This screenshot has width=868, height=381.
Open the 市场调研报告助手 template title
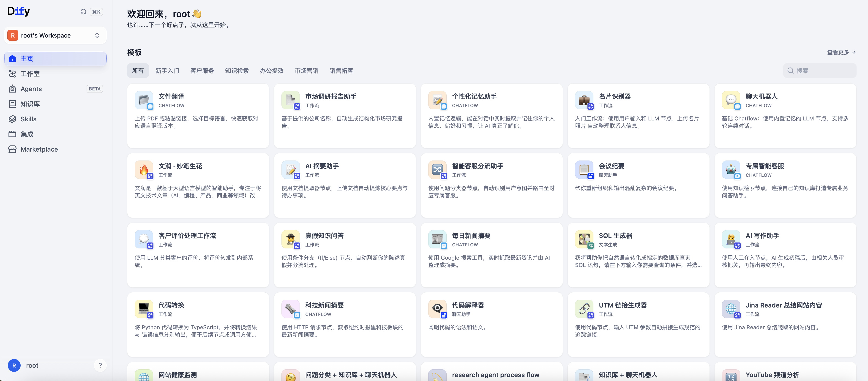[x=330, y=96]
